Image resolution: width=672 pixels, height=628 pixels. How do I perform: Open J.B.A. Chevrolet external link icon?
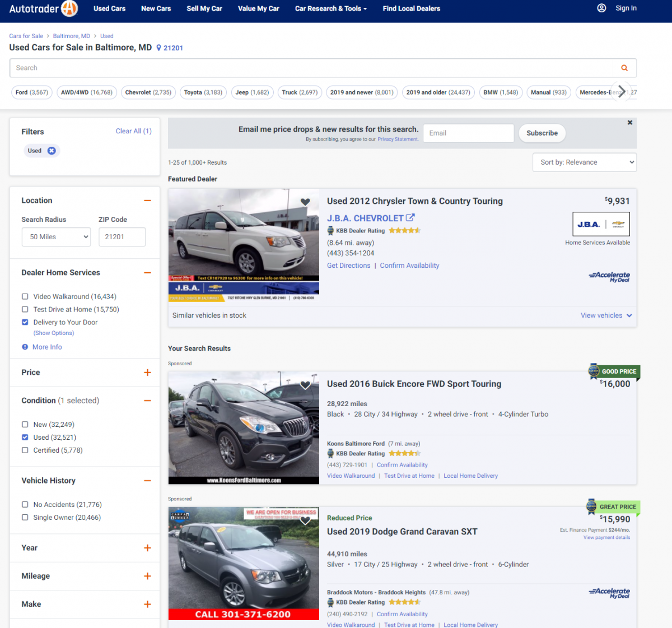(410, 217)
